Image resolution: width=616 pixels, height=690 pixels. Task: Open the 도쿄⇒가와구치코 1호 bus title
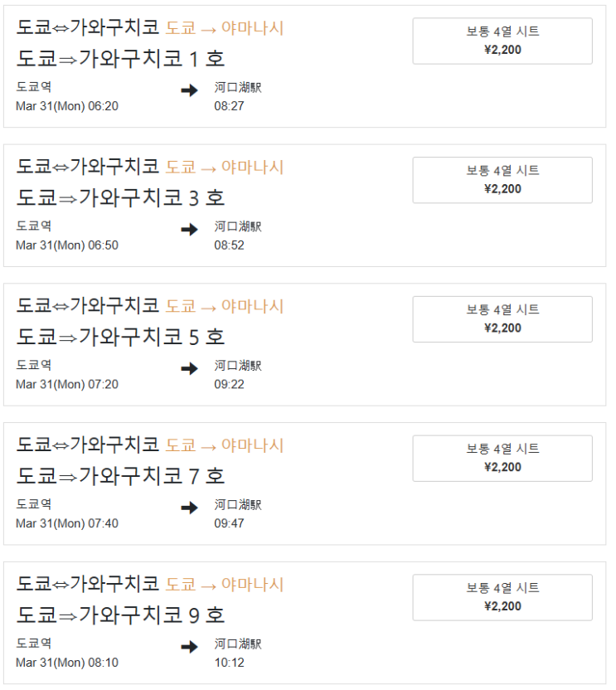120,59
